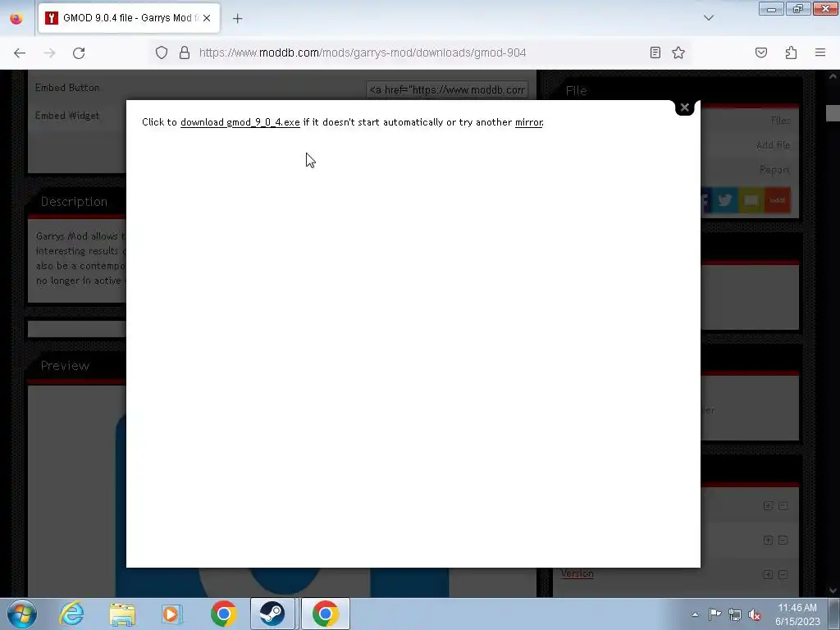Expand plus icon beside Version row
Screen dimensions: 840x630
coord(768,574)
